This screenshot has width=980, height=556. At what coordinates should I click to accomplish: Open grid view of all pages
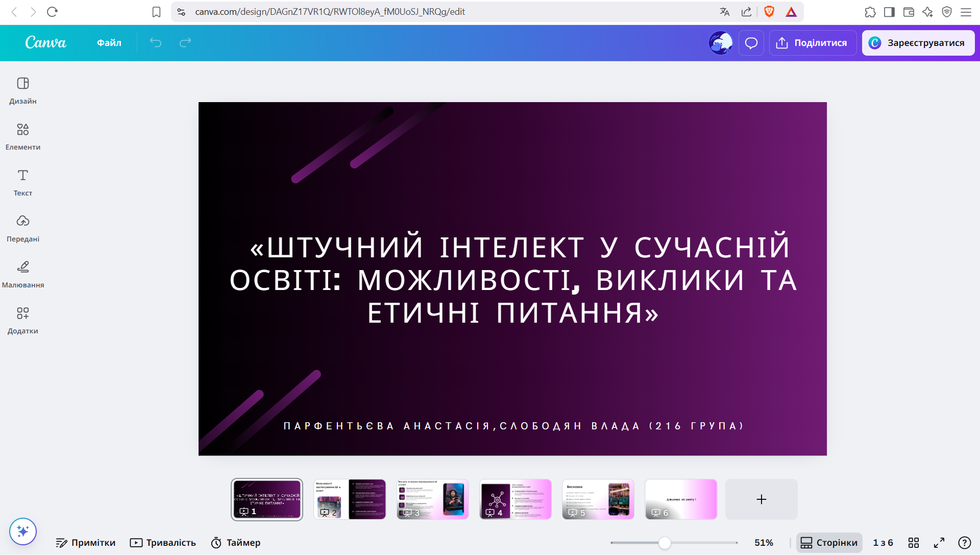(914, 543)
